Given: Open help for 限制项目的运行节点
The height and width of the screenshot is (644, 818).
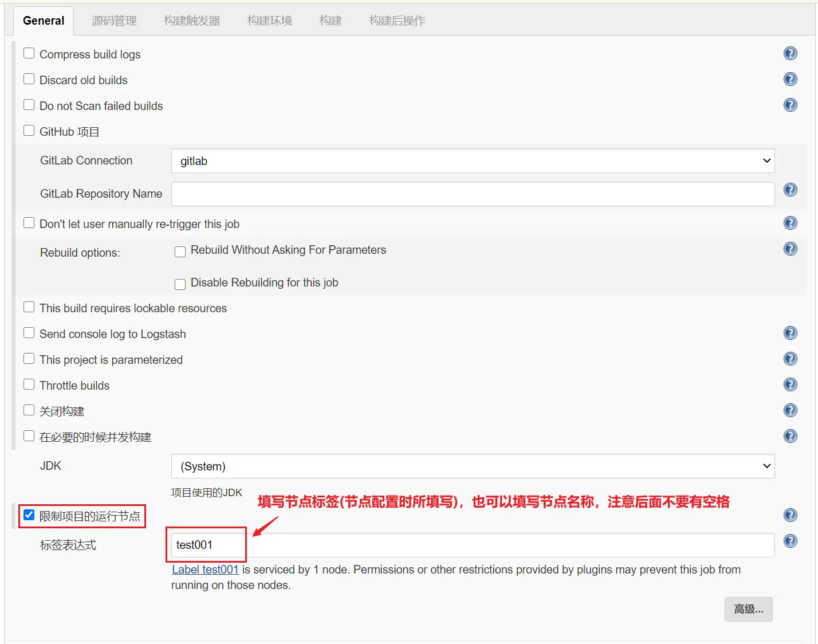Looking at the screenshot, I should [x=790, y=515].
